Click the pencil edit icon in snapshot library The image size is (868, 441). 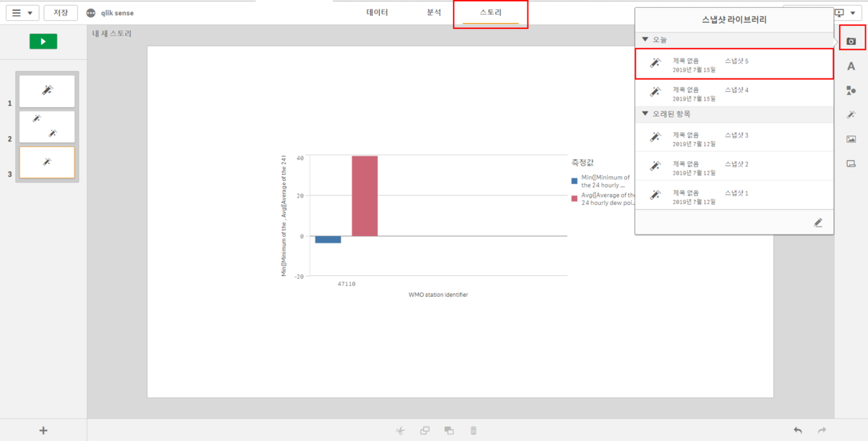[818, 222]
